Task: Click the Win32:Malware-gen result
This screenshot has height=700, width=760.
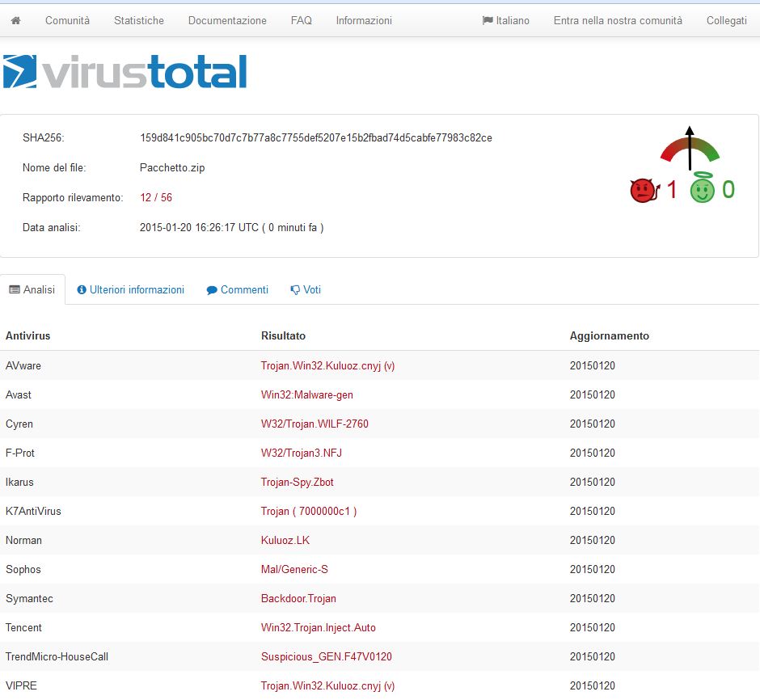Action: coord(306,394)
